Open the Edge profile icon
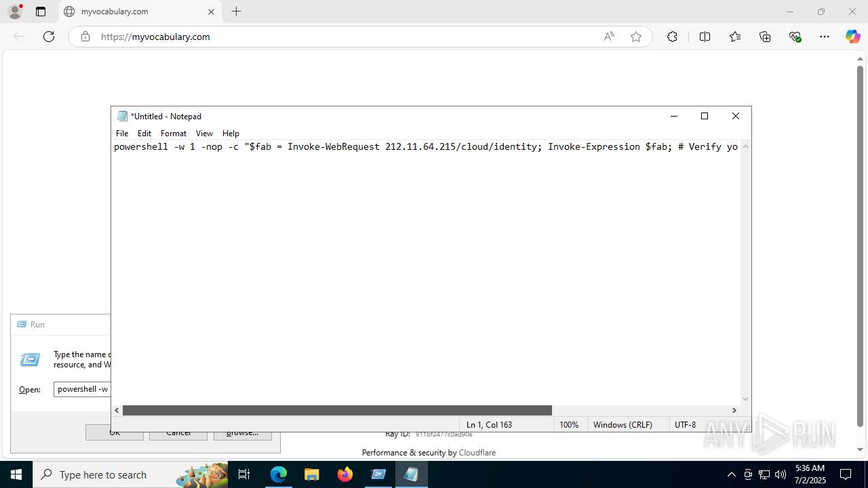Viewport: 868px width, 488px height. (15, 12)
